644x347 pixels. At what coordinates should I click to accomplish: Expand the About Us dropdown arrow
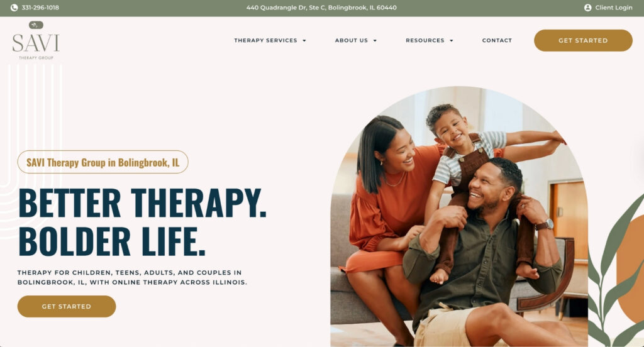(375, 41)
